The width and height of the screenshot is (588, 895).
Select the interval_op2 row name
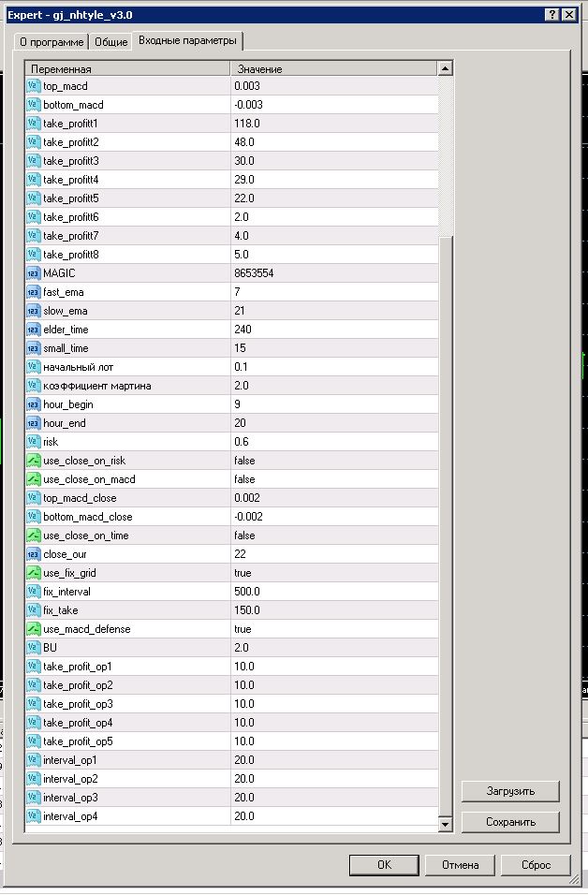click(x=71, y=779)
